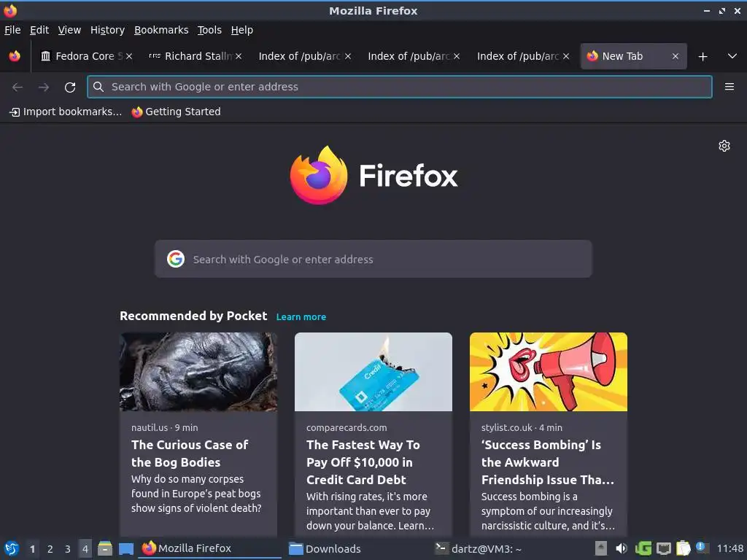Open 'The Fastest Way To Pay Off $10,000' title
Image resolution: width=747 pixels, height=560 pixels.
click(x=363, y=462)
